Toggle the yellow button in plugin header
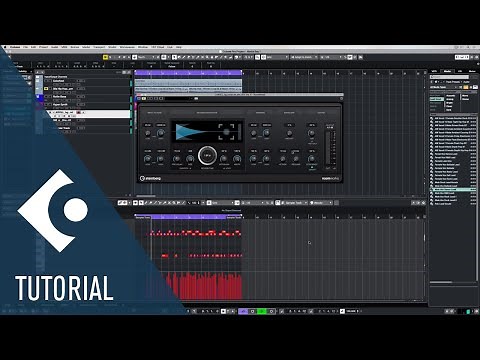 coord(144,98)
